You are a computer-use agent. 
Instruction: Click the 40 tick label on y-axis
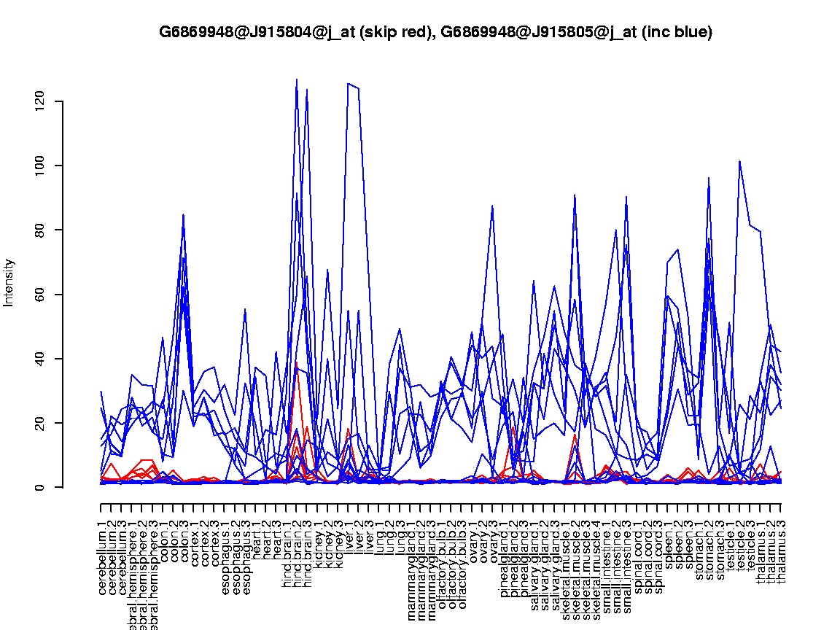[41, 358]
